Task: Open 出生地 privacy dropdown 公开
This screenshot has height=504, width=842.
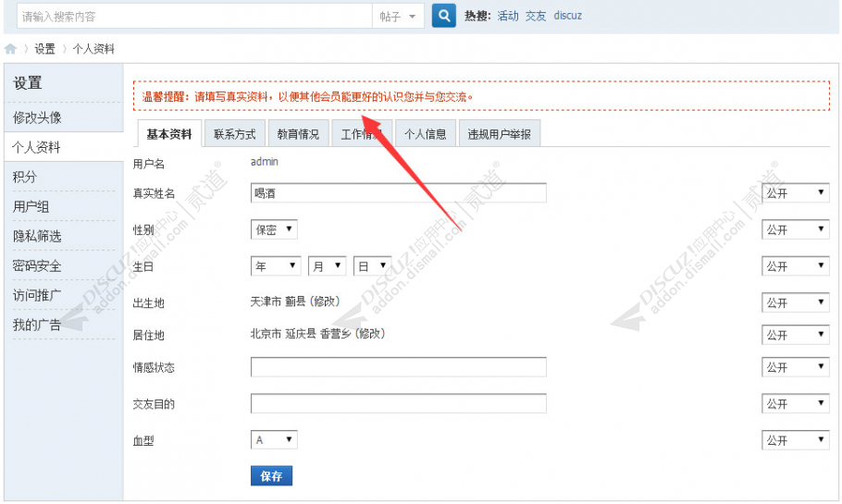Action: point(796,302)
